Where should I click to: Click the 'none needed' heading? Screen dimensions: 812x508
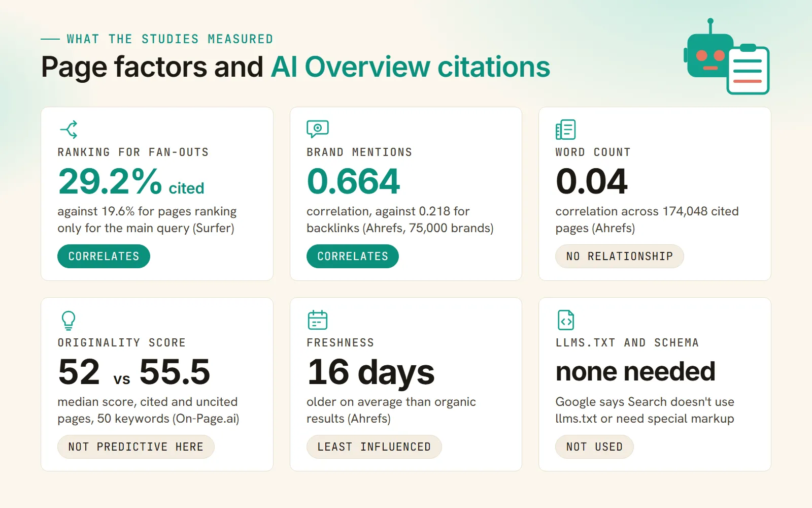pyautogui.click(x=635, y=372)
